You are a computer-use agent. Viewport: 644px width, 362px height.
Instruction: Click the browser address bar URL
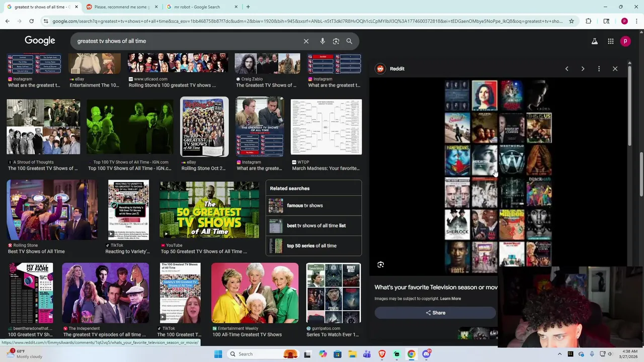click(x=307, y=21)
